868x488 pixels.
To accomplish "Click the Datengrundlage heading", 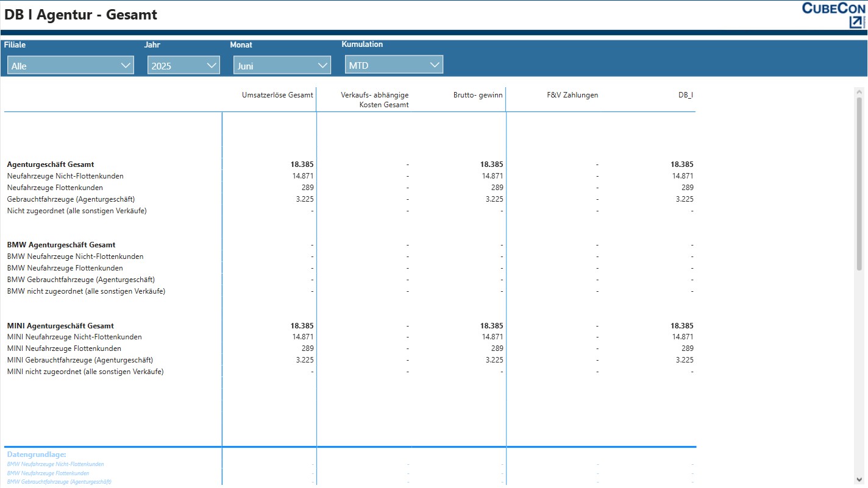I will click(36, 454).
